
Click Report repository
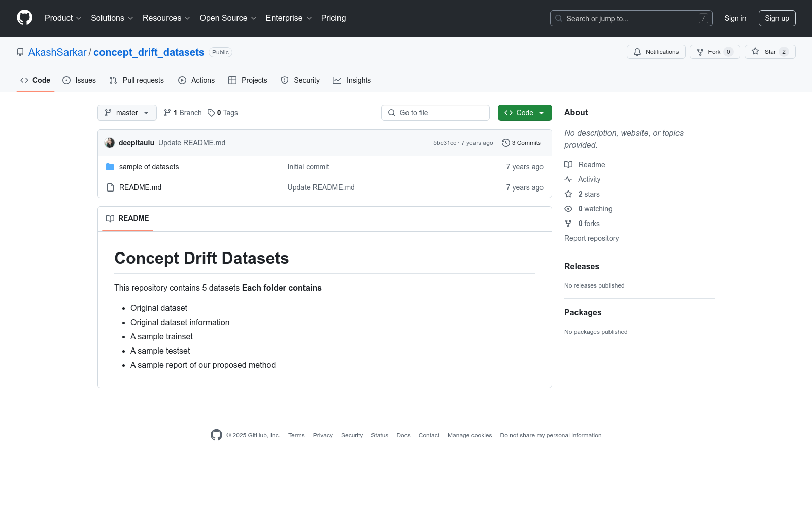tap(591, 238)
